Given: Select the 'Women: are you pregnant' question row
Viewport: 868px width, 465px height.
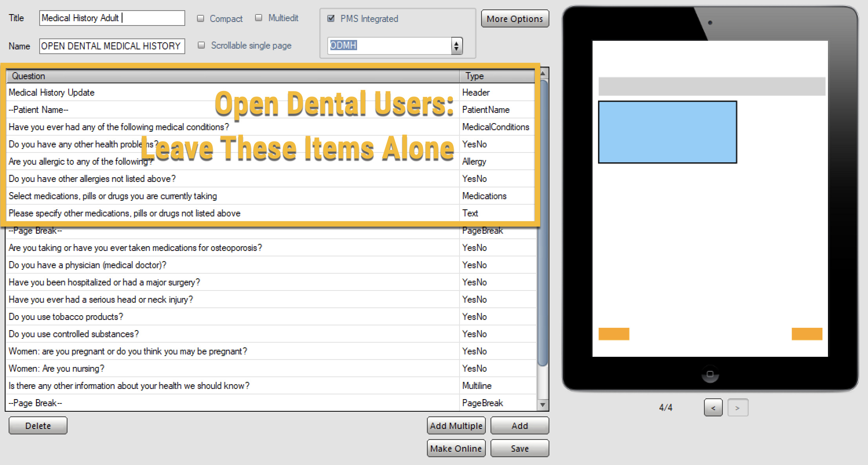Looking at the screenshot, I should (x=271, y=351).
